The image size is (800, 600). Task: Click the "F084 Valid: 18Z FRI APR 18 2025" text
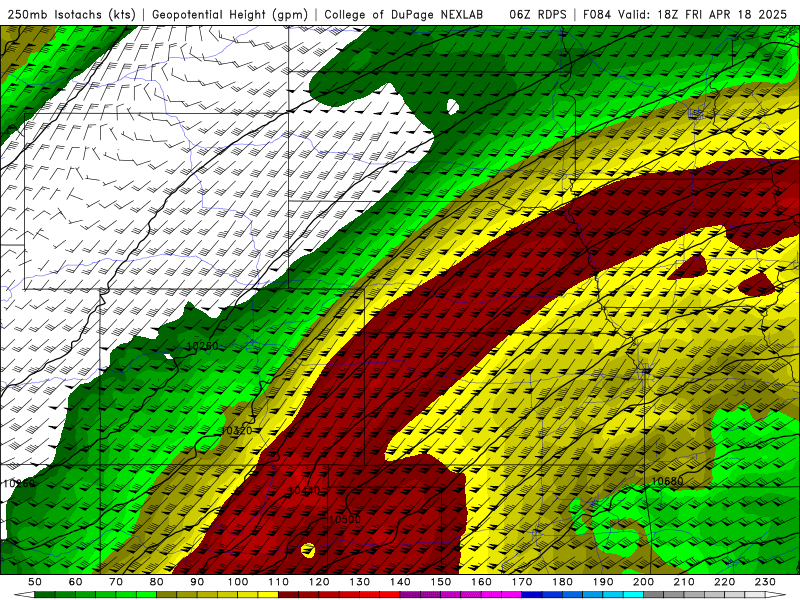[x=685, y=14]
